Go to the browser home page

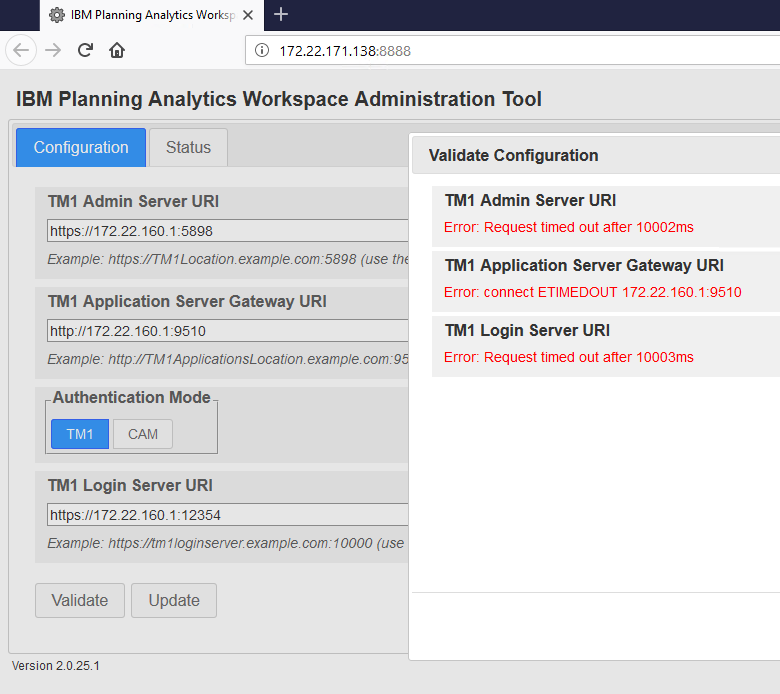117,51
